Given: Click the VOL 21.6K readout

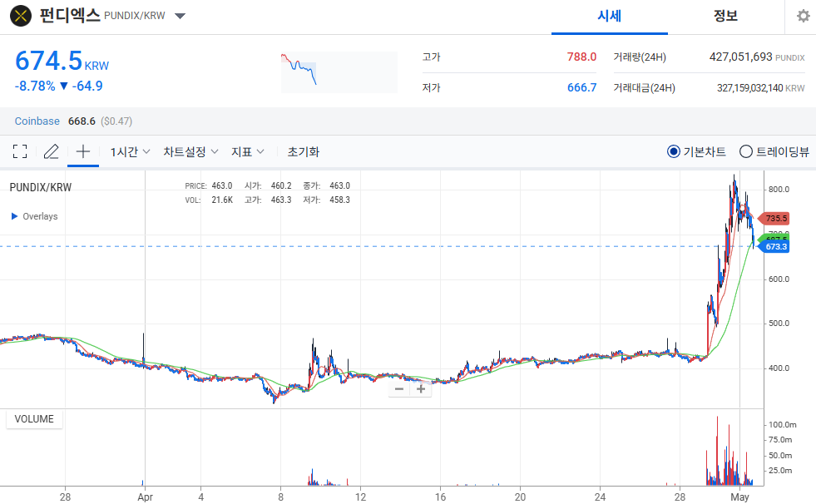Looking at the screenshot, I should coord(209,200).
